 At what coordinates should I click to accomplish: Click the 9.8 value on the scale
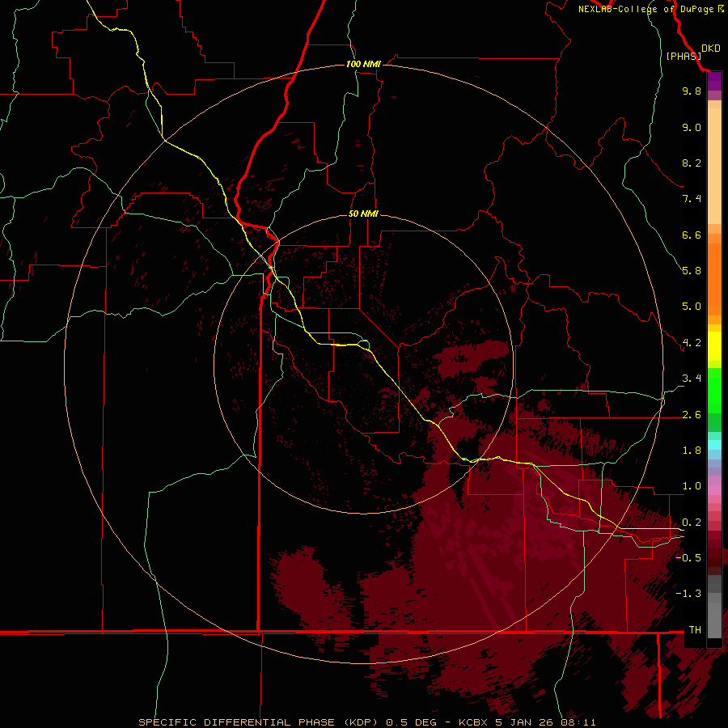click(692, 91)
